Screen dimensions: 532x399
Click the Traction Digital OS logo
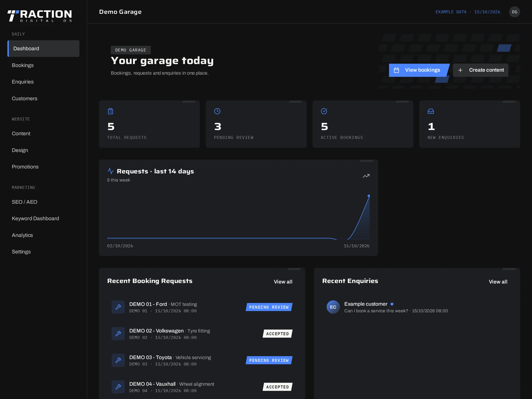click(40, 16)
